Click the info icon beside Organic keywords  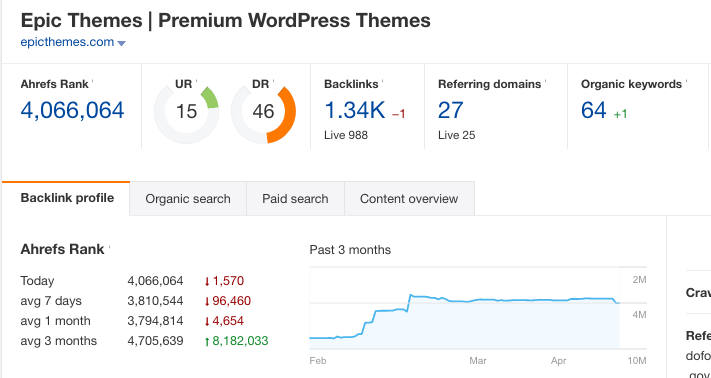point(687,81)
